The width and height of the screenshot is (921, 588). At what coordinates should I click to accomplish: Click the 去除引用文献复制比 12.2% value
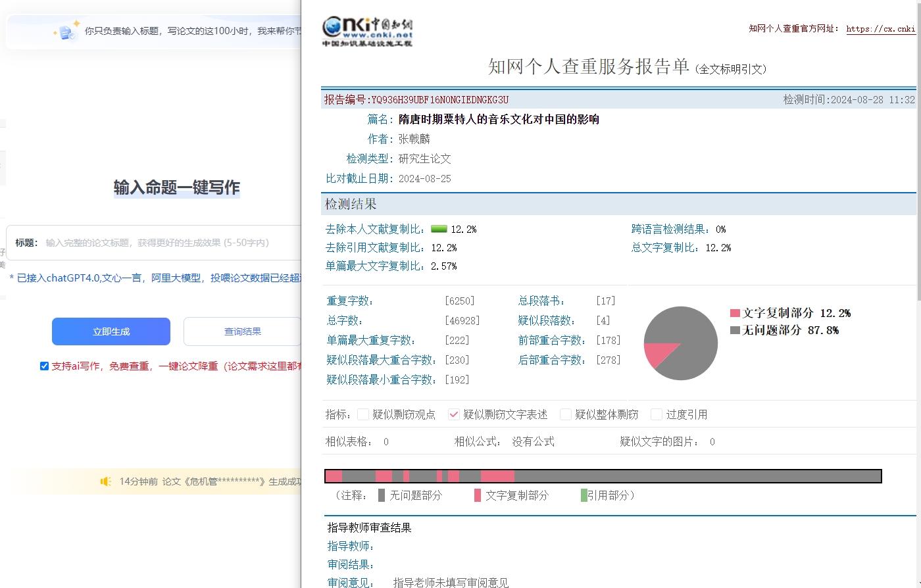click(443, 248)
